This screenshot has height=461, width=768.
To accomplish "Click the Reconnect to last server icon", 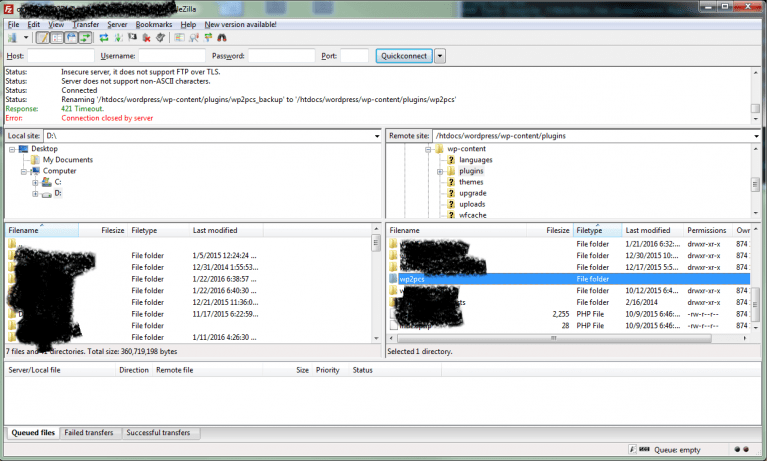I will coord(160,38).
